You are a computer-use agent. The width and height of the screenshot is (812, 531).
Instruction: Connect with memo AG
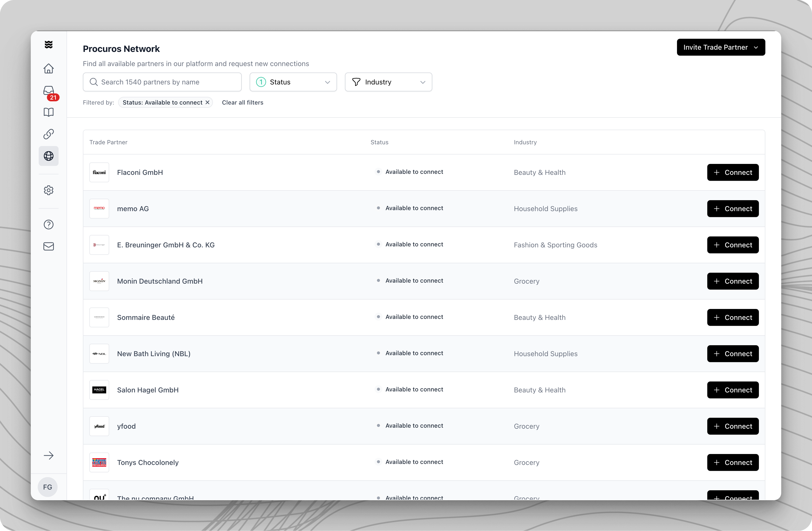733,209
